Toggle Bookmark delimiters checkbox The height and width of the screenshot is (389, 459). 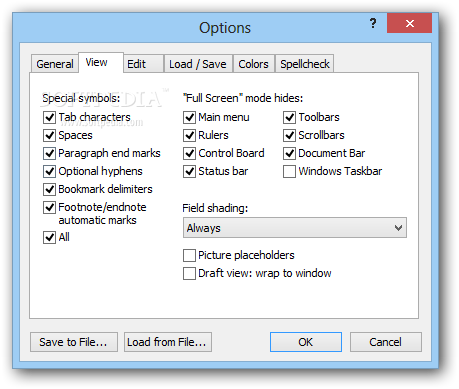click(x=49, y=189)
